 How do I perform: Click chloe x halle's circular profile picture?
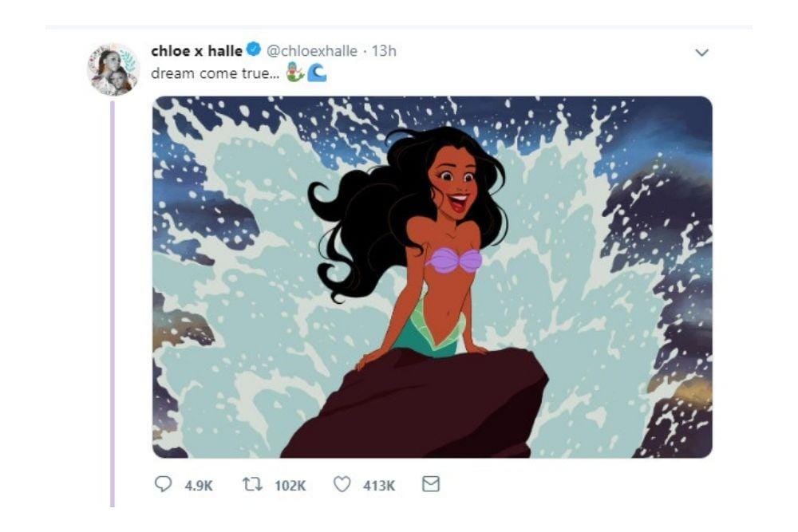(x=109, y=63)
